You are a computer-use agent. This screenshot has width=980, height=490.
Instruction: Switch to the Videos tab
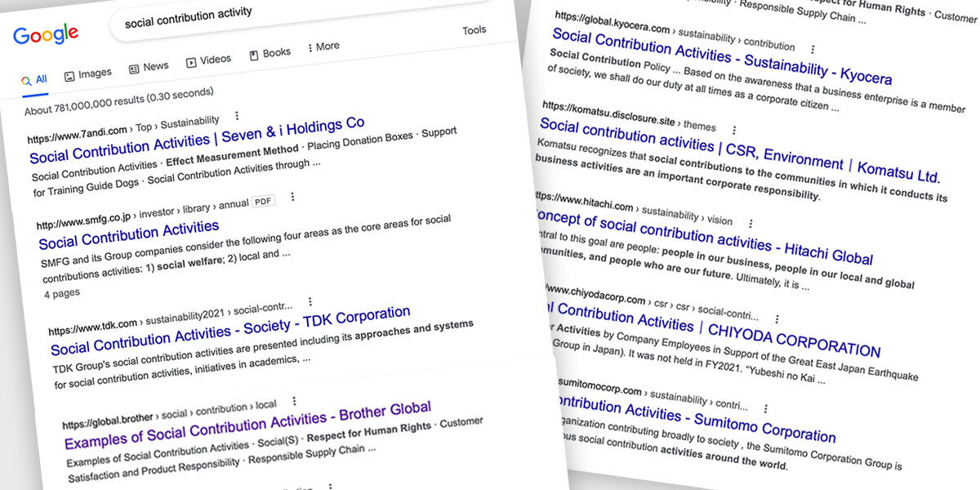click(x=208, y=60)
